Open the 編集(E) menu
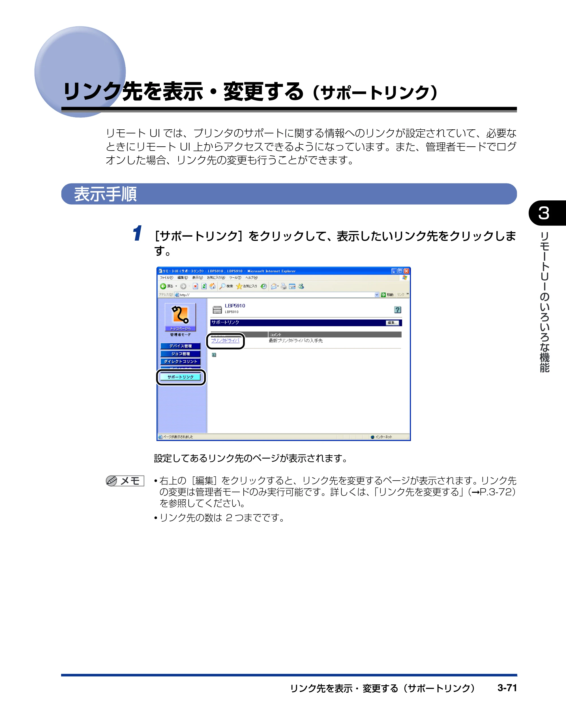Viewport: 566px width, 728px height. [183, 278]
